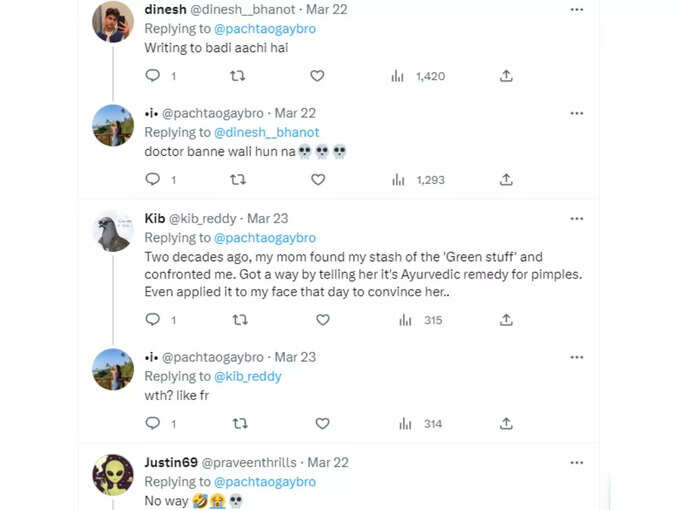The image size is (680, 510).
Task: View 1,420 views analytics on dinesh's tweet
Action: (x=418, y=76)
